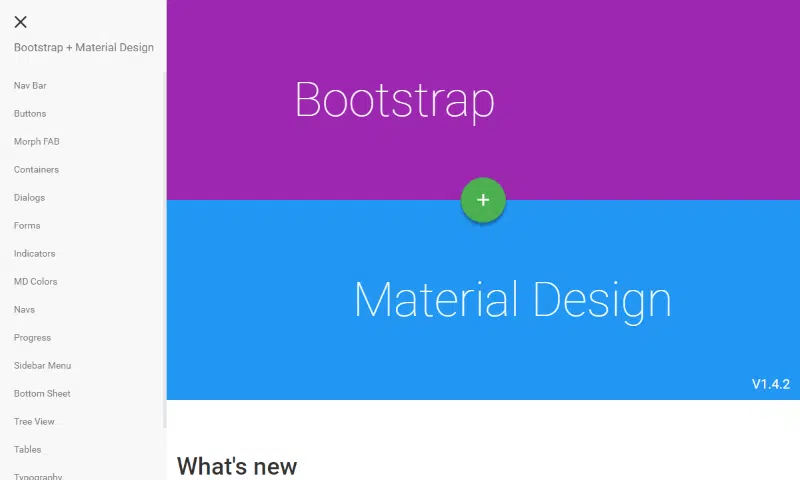This screenshot has width=800, height=480.
Task: Go to the Navs section
Action: 24,310
